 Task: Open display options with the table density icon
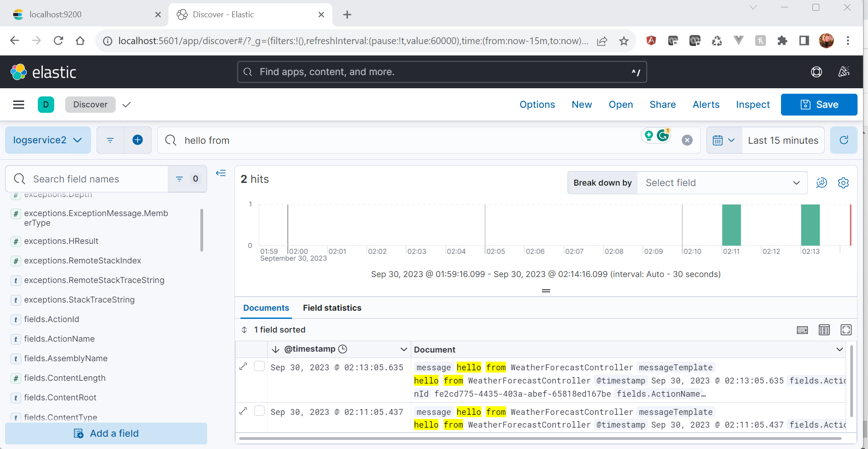pyautogui.click(x=824, y=330)
